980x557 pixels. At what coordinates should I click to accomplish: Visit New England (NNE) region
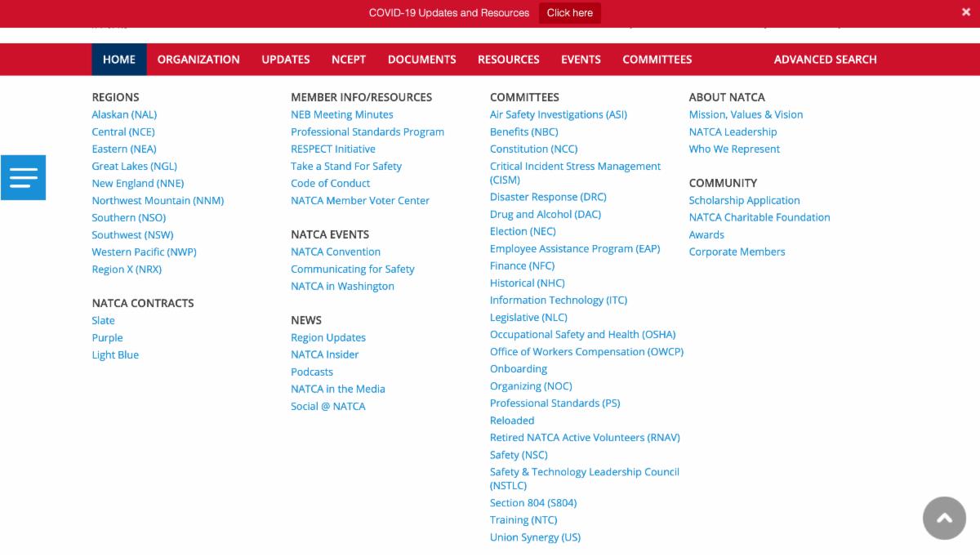pos(138,183)
